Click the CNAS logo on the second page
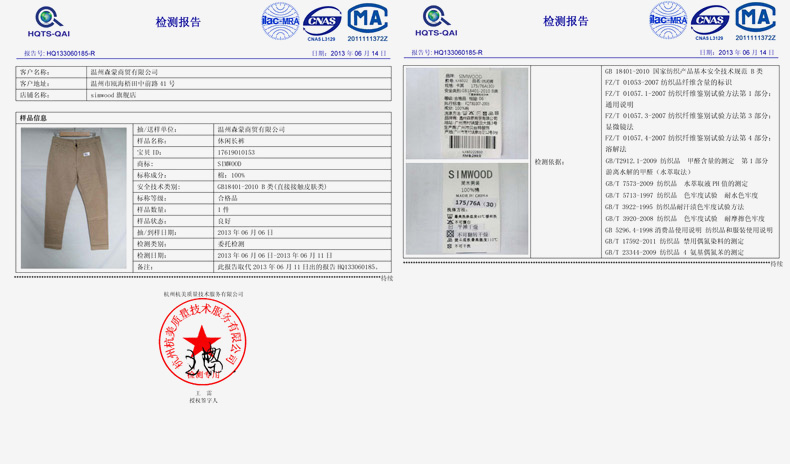 point(710,22)
